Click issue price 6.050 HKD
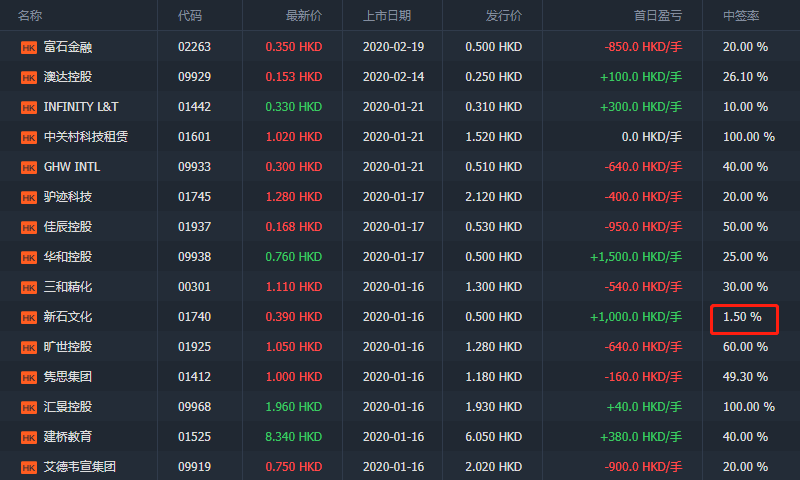This screenshot has width=800, height=480. tap(494, 437)
